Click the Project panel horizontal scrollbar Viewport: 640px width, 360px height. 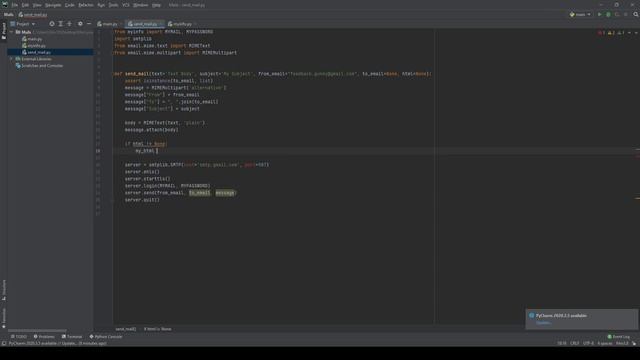37,331
